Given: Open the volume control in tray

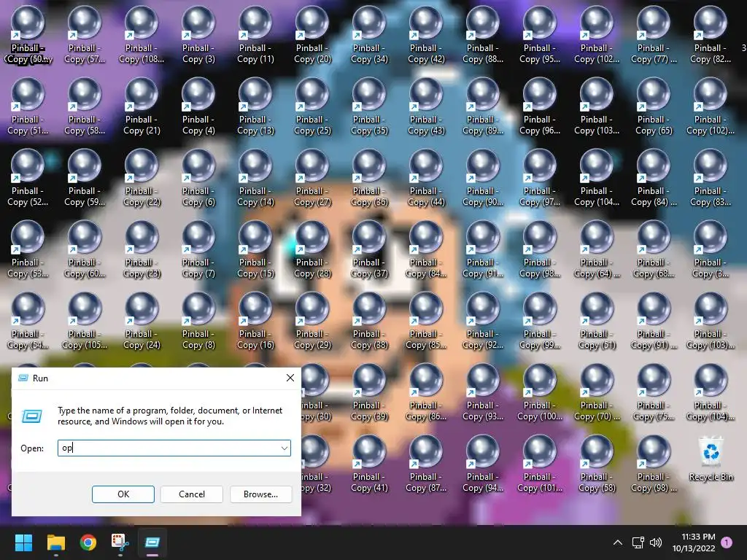Looking at the screenshot, I should (656, 542).
